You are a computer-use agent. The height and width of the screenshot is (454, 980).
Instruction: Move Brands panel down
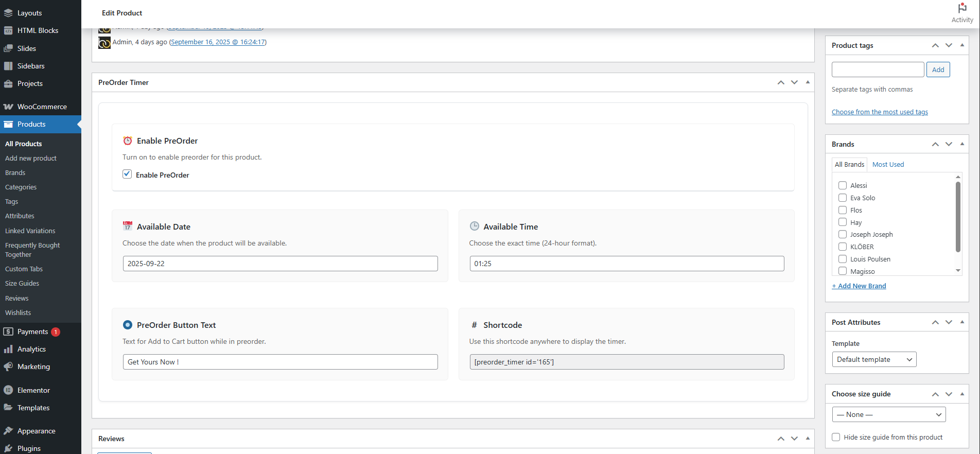tap(949, 144)
